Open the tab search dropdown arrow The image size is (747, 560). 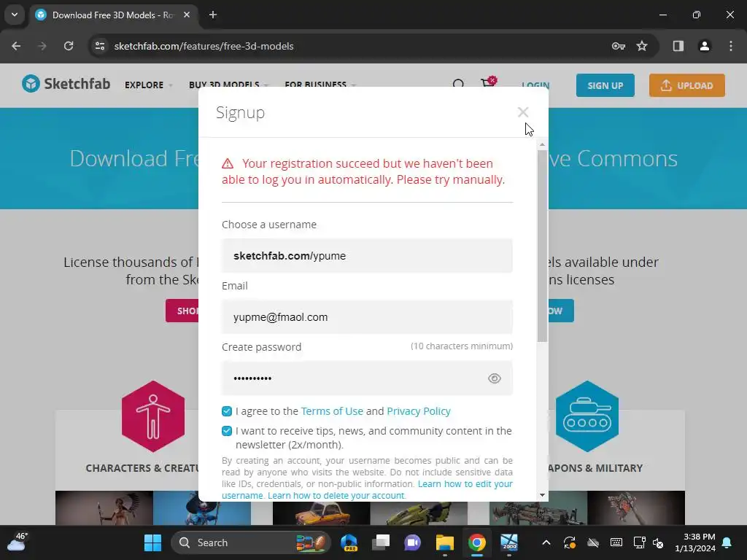point(15,15)
